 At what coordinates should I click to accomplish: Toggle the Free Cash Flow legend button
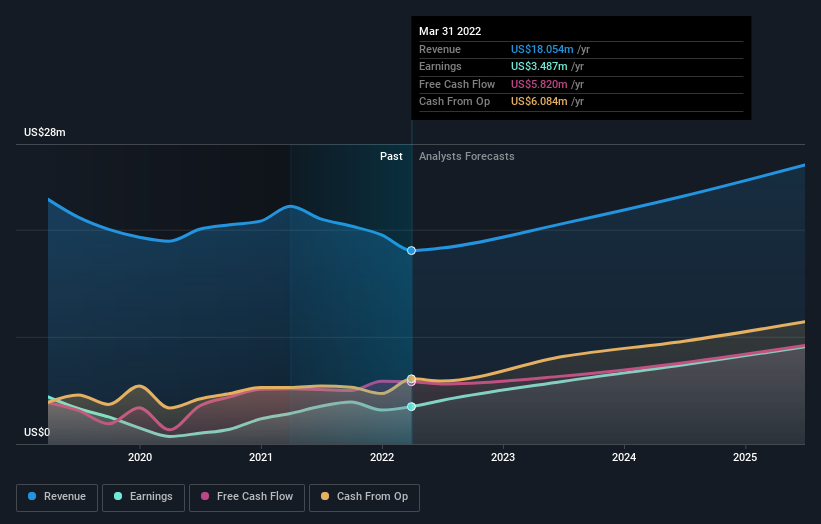(247, 497)
